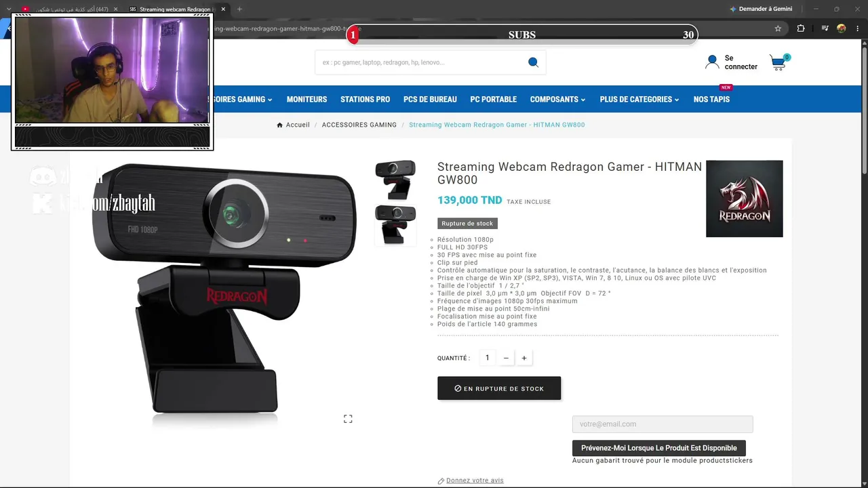Click the product title HITMAN GW800
This screenshot has height=488, width=868.
tap(570, 174)
